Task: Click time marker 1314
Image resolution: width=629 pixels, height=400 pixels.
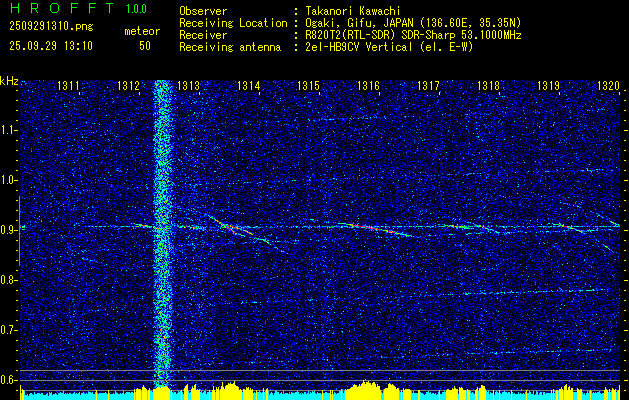Action: 248,85
